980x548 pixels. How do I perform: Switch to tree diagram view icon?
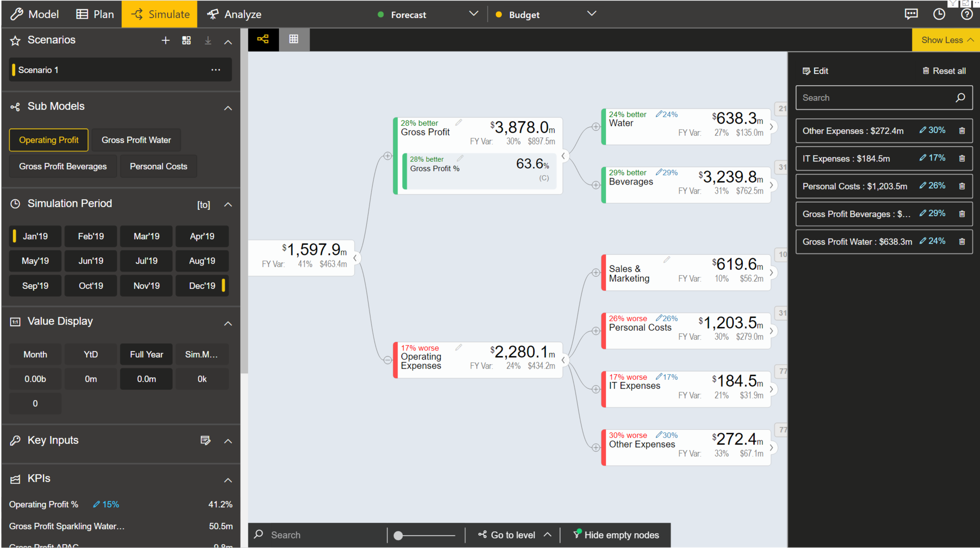pyautogui.click(x=263, y=39)
